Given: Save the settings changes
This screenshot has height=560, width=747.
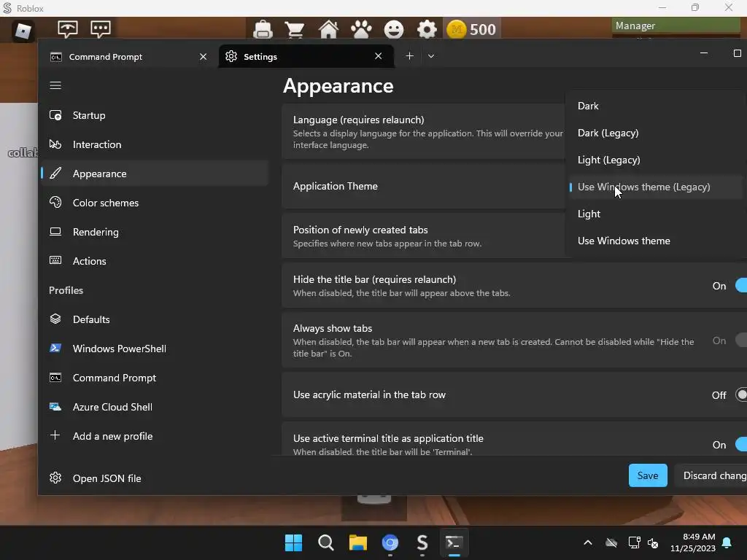Looking at the screenshot, I should point(648,475).
